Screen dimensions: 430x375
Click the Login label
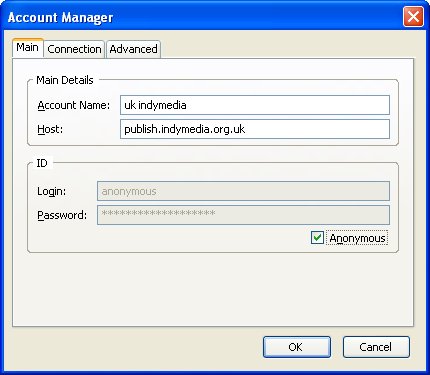(52, 191)
